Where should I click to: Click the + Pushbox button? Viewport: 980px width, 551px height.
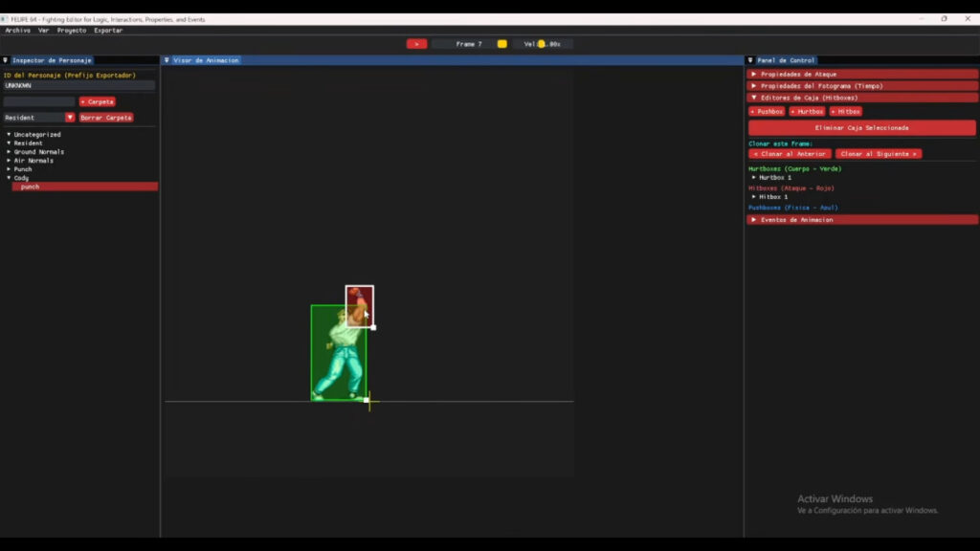pos(767,111)
